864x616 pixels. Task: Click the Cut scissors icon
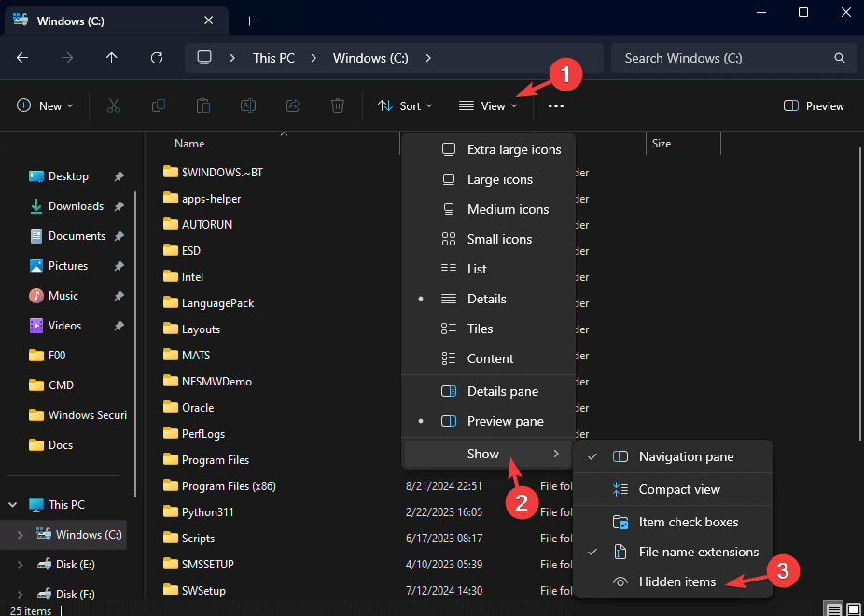coord(114,105)
